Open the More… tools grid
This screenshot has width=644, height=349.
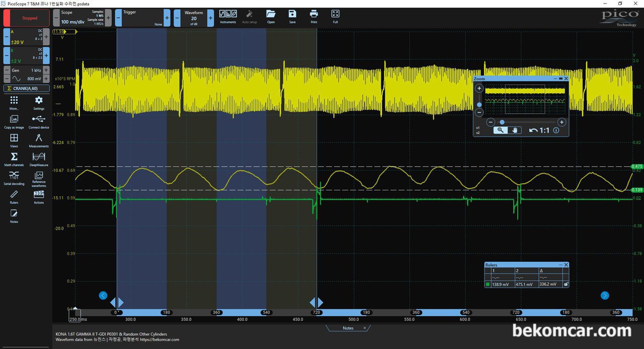coord(14,103)
